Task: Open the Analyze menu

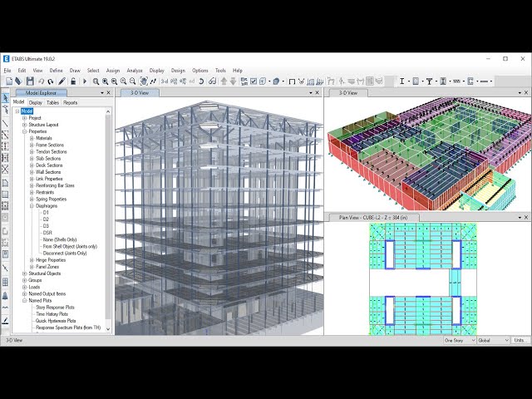Action: click(134, 71)
